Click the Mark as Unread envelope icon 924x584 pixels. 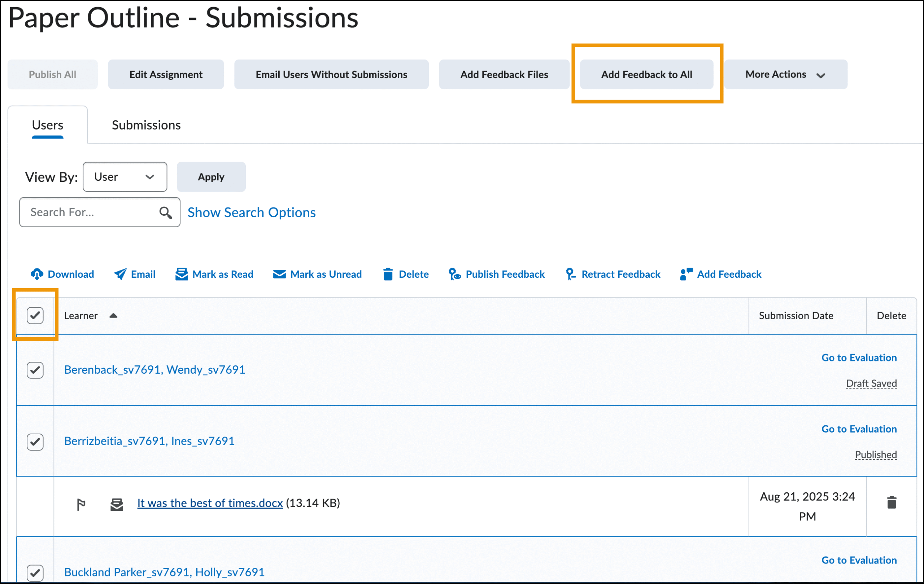click(x=279, y=274)
